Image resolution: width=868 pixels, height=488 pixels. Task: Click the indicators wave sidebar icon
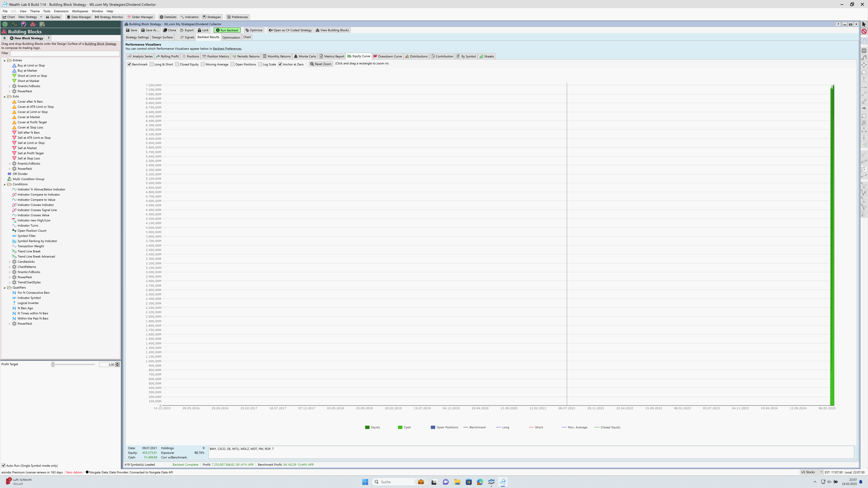coord(14,24)
